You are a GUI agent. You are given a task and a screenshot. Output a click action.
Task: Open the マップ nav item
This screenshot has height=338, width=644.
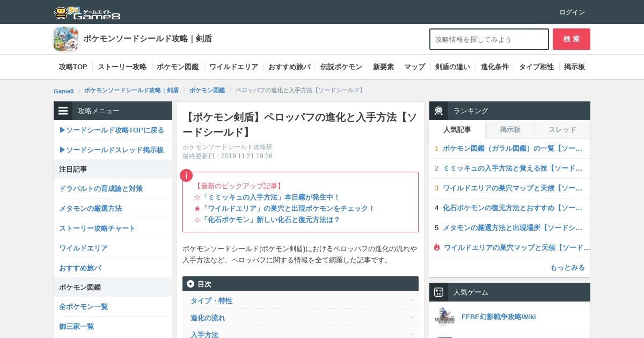414,67
